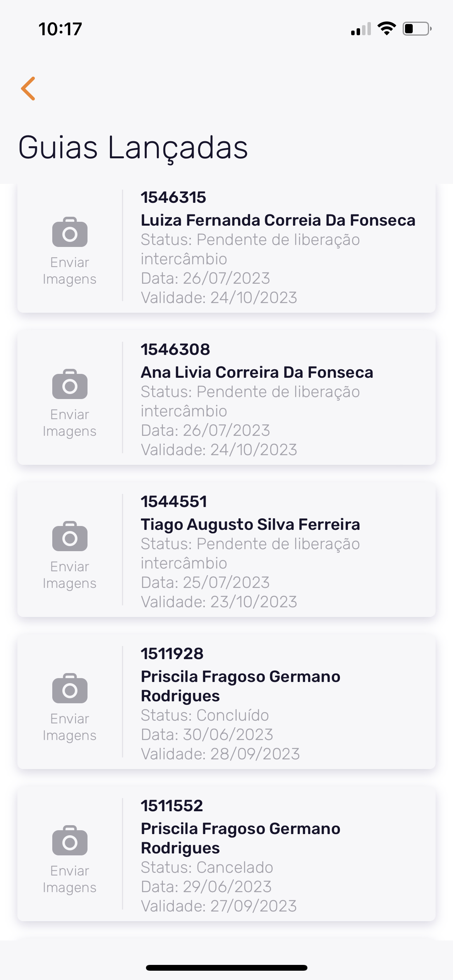Tap the 10:17 clock in status bar

click(x=60, y=29)
